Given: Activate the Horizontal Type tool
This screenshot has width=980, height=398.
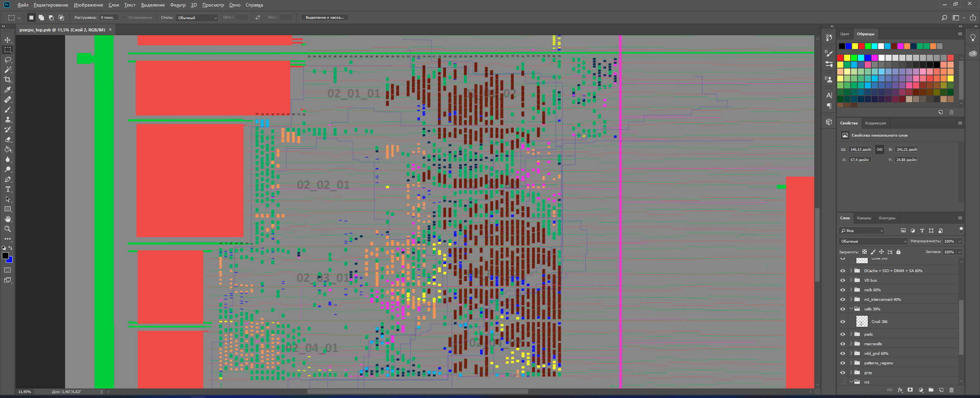Looking at the screenshot, I should click(8, 189).
